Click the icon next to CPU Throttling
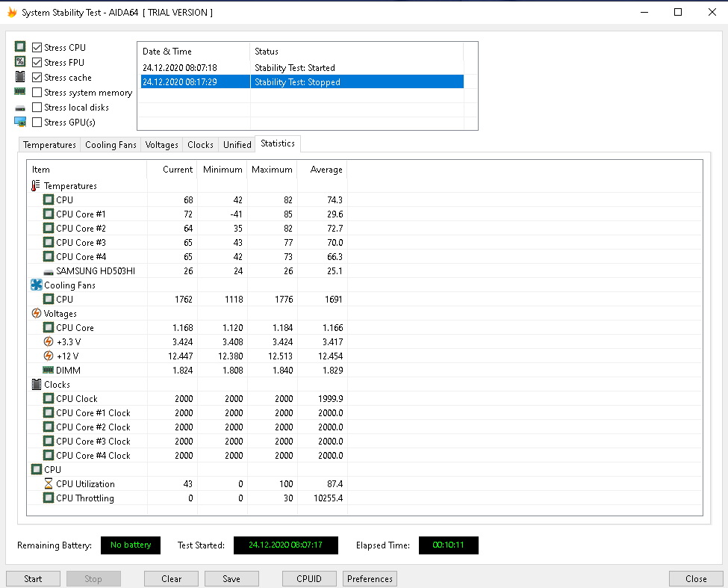The width and height of the screenshot is (728, 588). (x=49, y=498)
